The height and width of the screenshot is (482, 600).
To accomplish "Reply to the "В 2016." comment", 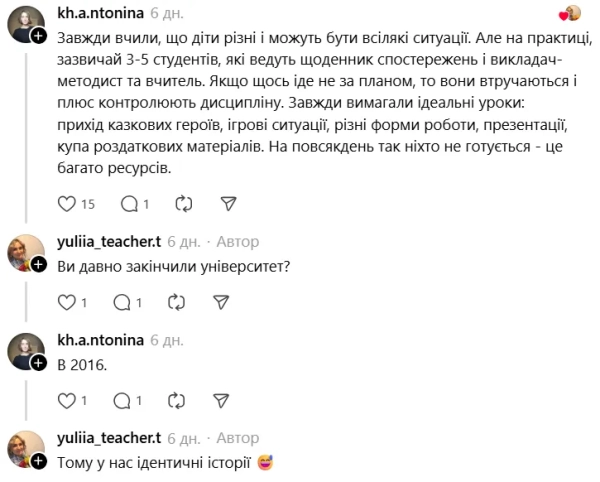I will 122,400.
